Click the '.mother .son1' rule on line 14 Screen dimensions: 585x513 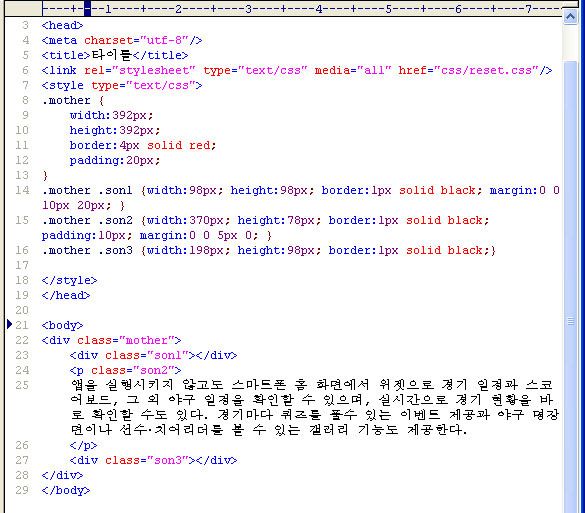tap(300, 198)
